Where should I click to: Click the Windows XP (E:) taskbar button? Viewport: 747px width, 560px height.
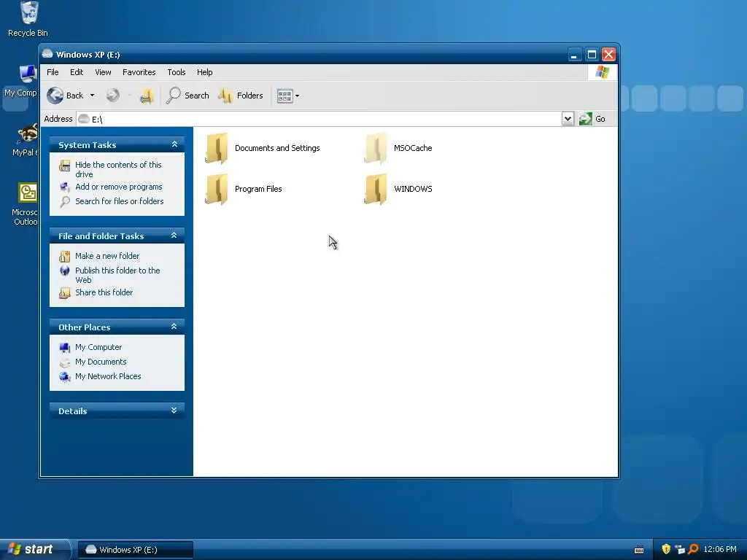pos(135,550)
